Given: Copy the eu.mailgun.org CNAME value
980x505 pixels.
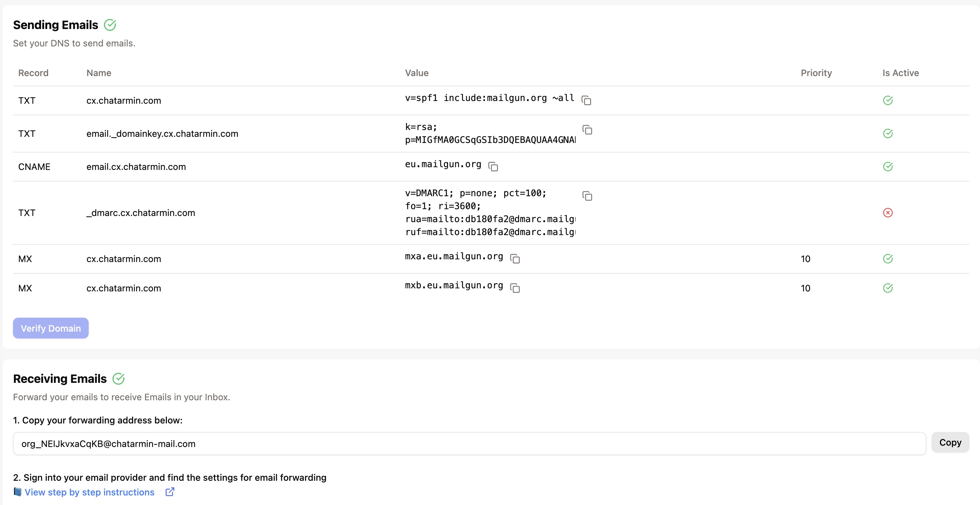Looking at the screenshot, I should click(x=493, y=167).
